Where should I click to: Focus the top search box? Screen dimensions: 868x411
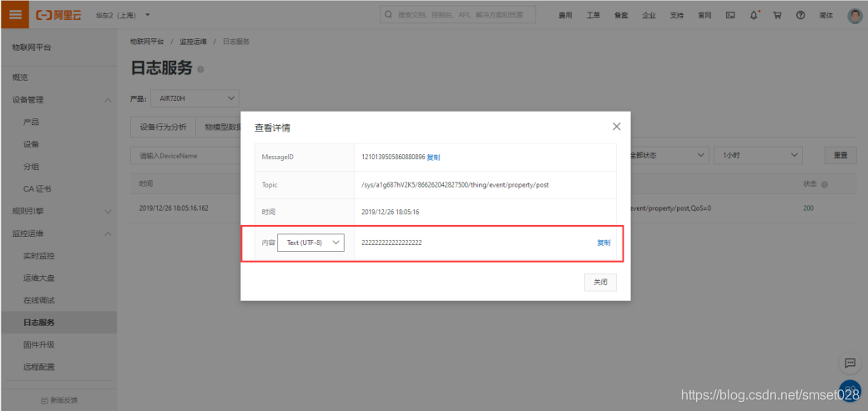pos(458,15)
